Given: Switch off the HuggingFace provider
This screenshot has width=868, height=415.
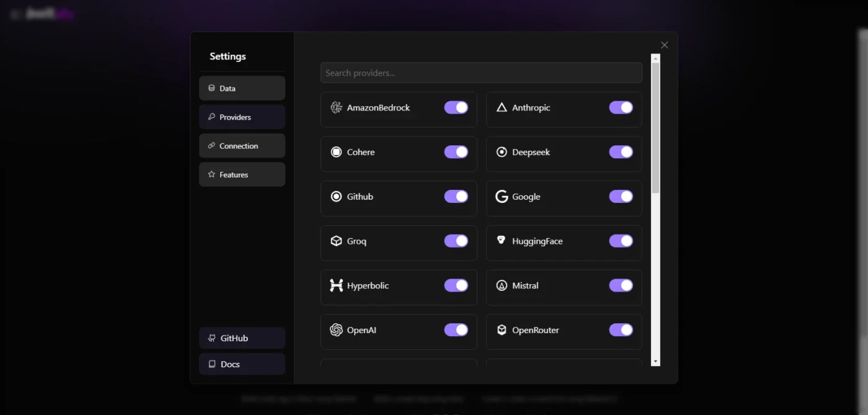Looking at the screenshot, I should 621,241.
